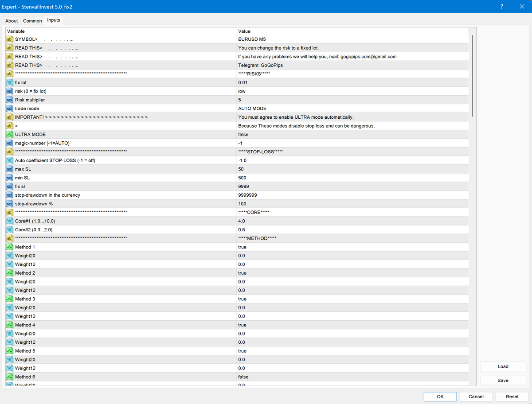Click the 1/2 icon next to fix lot
Screen dimensions: 532x404
[9, 82]
